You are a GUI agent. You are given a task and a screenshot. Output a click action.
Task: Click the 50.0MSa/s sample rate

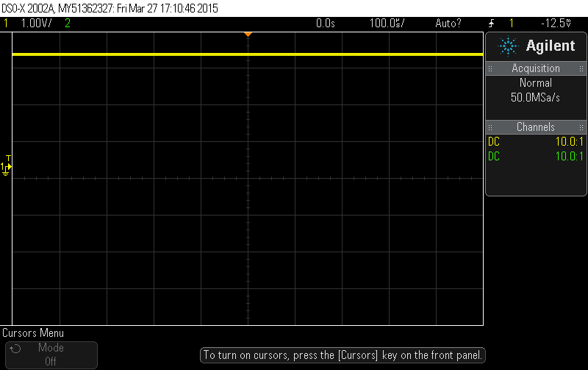535,98
